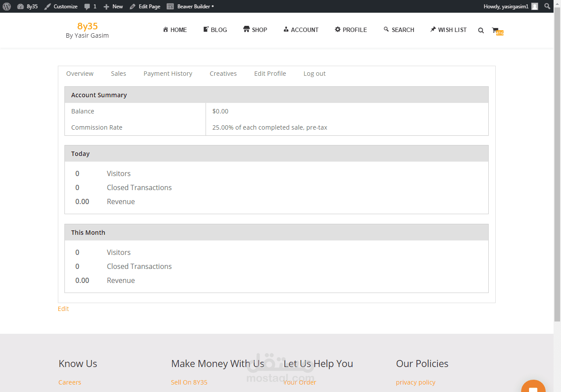Click the orange Edit link below panel
Viewport: 561px width, 392px height.
pos(63,309)
